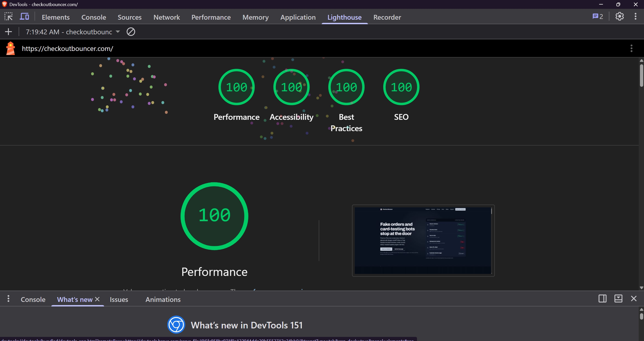Open the Recorder tab

click(387, 17)
